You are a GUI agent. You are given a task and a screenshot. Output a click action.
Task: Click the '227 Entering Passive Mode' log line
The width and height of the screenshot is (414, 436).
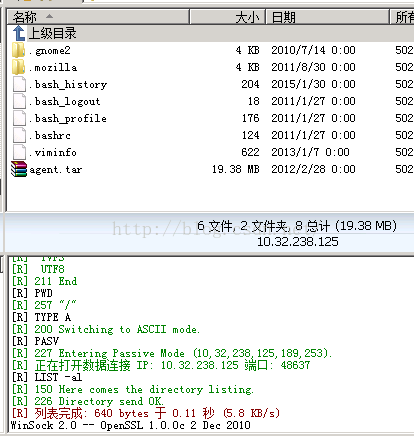[x=172, y=353]
